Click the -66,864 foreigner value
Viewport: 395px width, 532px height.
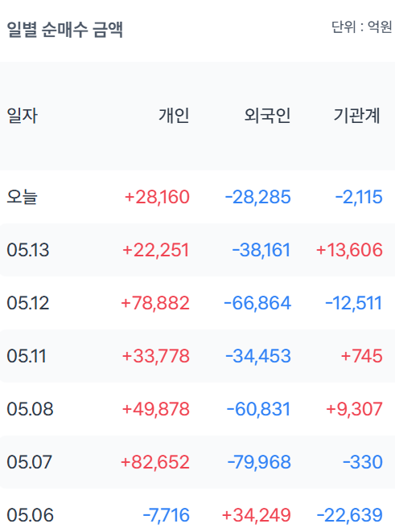pyautogui.click(x=257, y=303)
